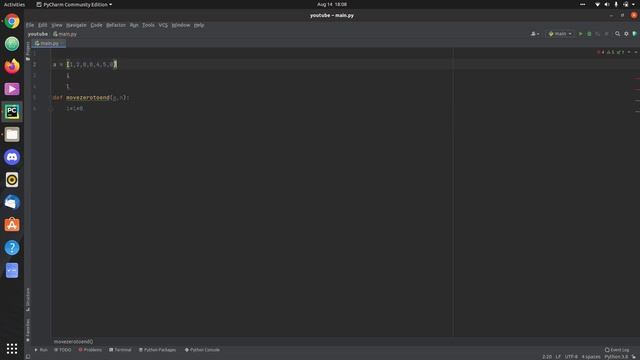Close the main.py editor tab
640x360 pixels.
pyautogui.click(x=62, y=43)
